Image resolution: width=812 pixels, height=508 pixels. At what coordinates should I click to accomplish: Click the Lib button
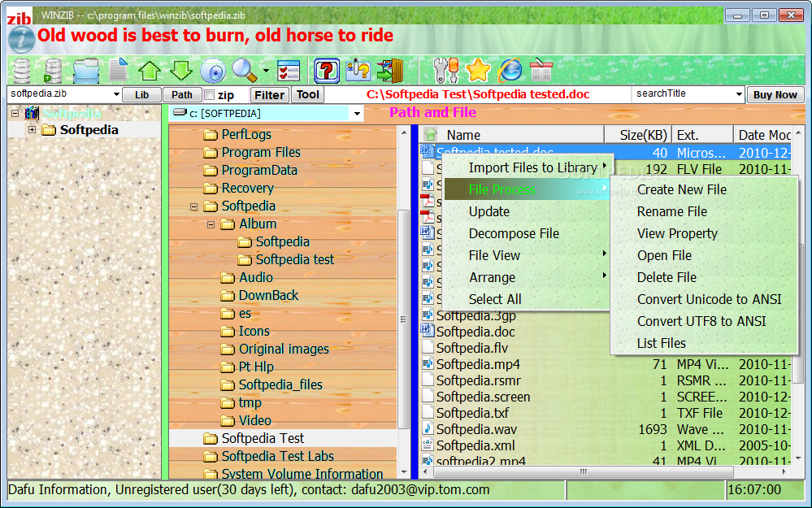(x=142, y=95)
